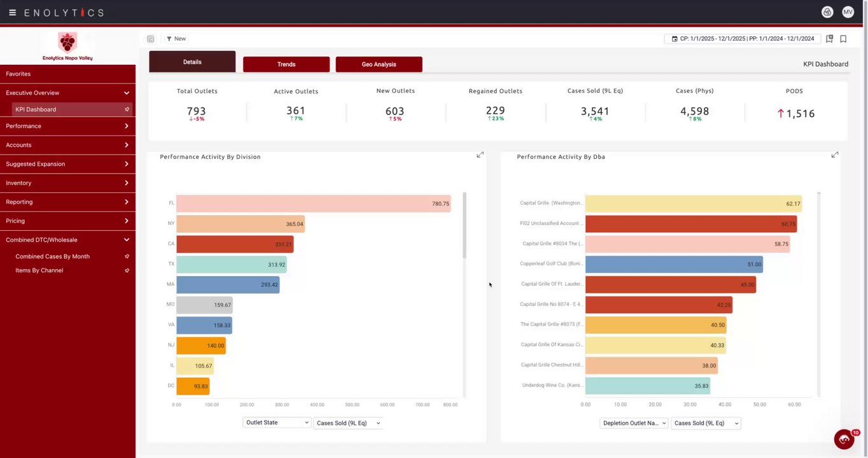Image resolution: width=868 pixels, height=458 pixels.
Task: Click the save bookmark view icon
Action: point(830,39)
